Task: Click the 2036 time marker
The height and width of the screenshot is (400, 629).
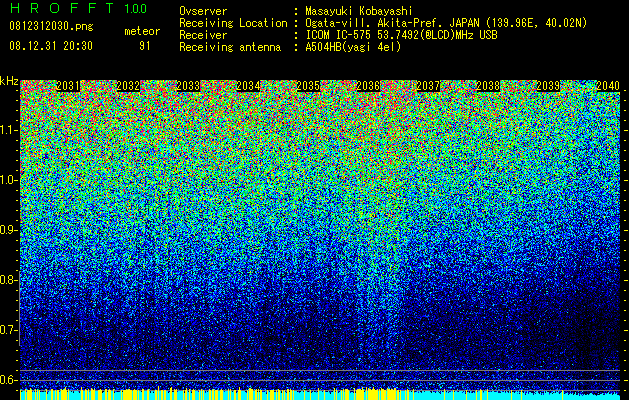Action: click(368, 86)
